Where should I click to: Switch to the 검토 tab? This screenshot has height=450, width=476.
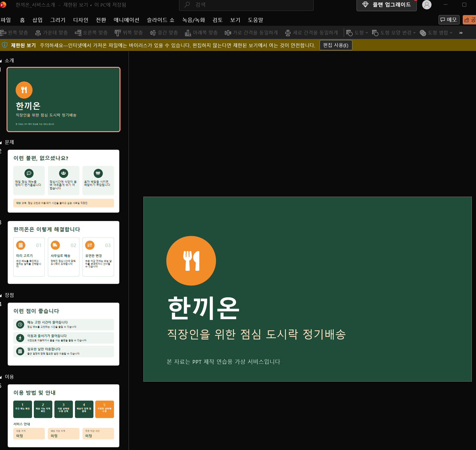(x=218, y=20)
